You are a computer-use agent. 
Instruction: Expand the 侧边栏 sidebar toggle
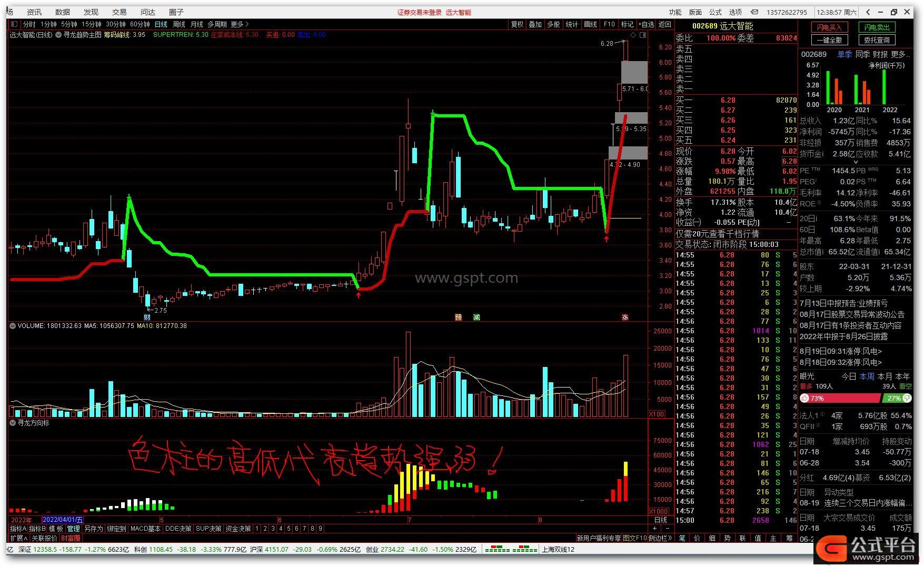click(x=660, y=538)
